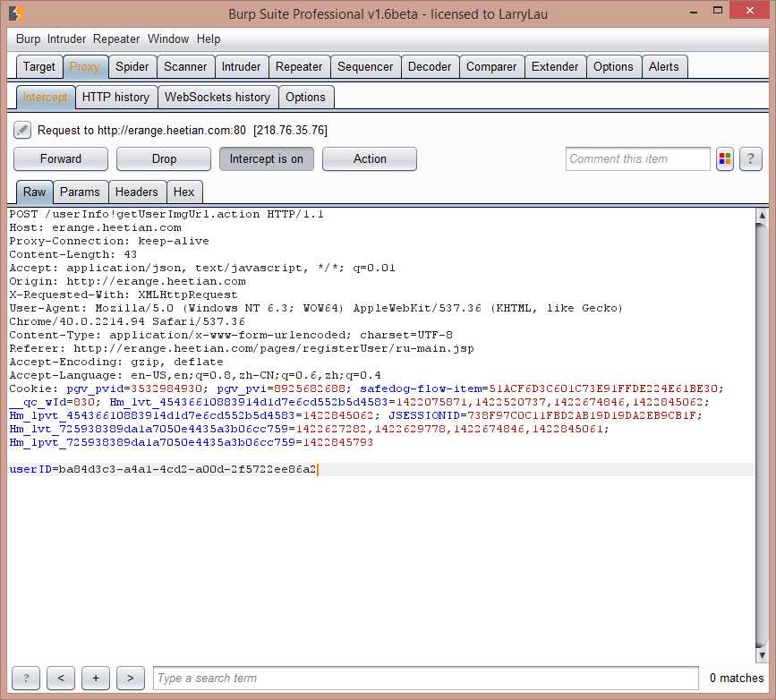
Task: Click the scrollbar down arrow in request pane
Action: click(x=763, y=655)
